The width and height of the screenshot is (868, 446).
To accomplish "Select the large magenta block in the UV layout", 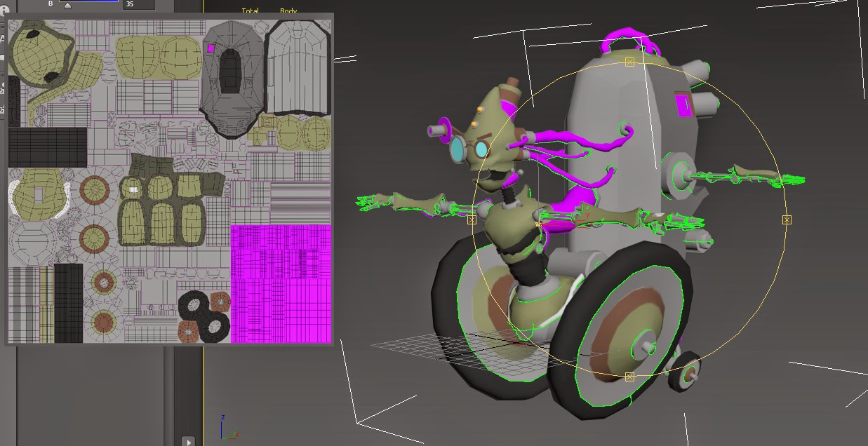I will [x=281, y=284].
